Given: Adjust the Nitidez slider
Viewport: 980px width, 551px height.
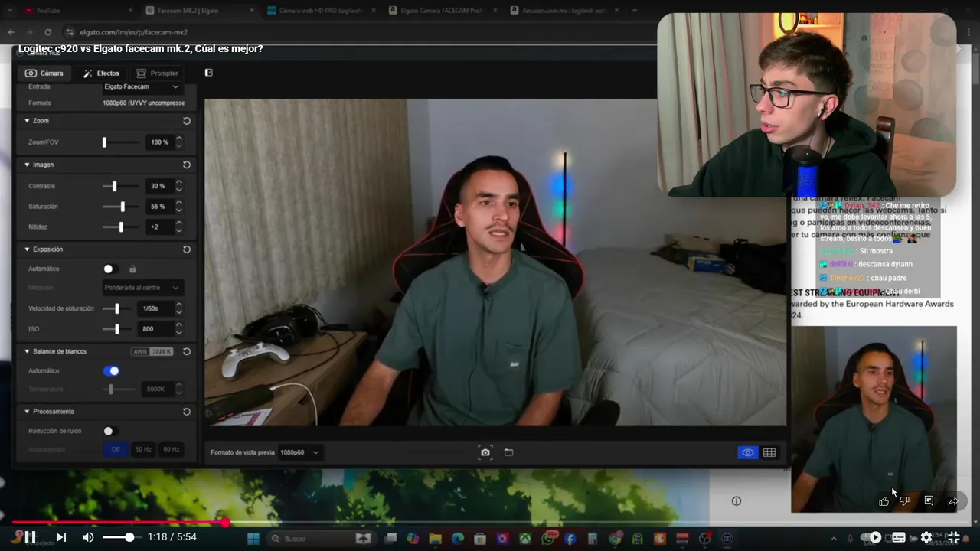Looking at the screenshot, I should 121,227.
